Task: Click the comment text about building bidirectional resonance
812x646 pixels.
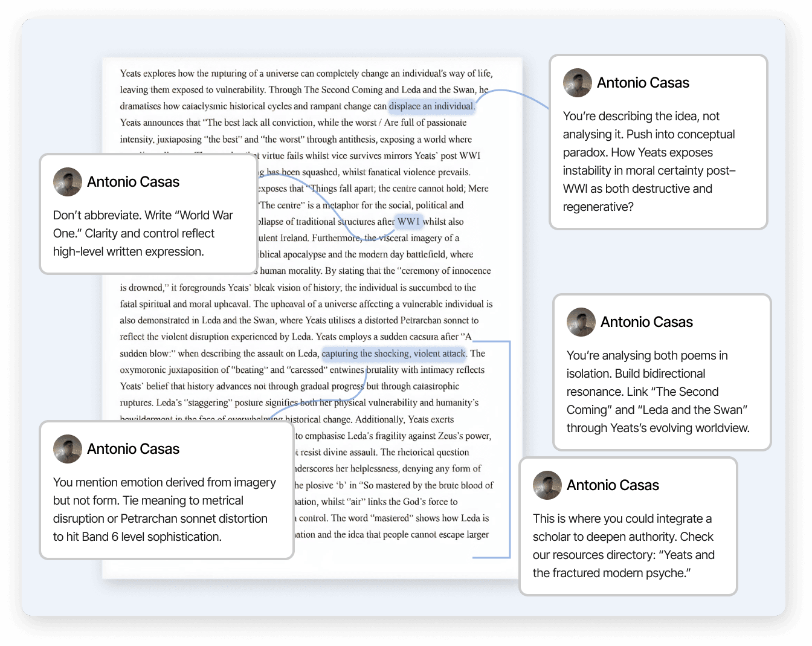Action: [x=658, y=392]
